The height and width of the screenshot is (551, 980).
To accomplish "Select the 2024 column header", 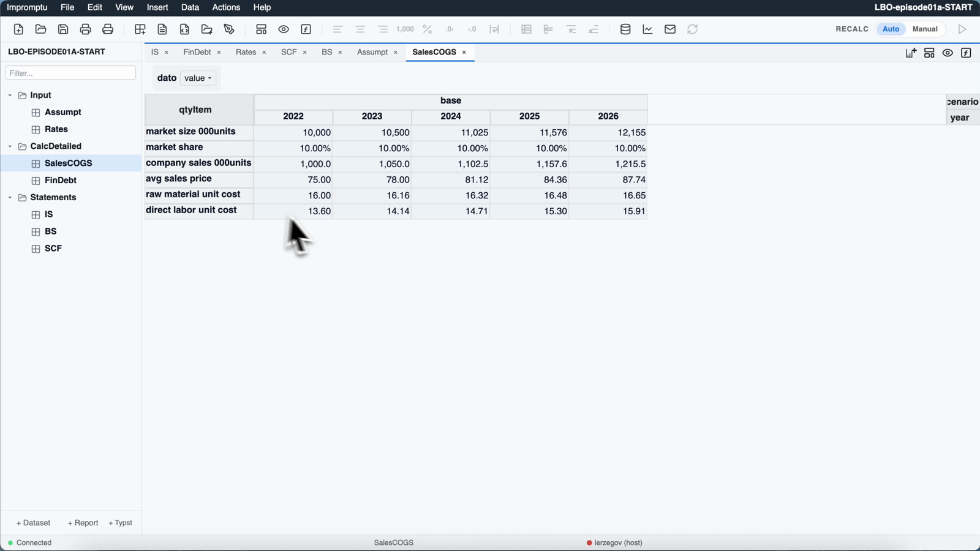I will pyautogui.click(x=451, y=116).
